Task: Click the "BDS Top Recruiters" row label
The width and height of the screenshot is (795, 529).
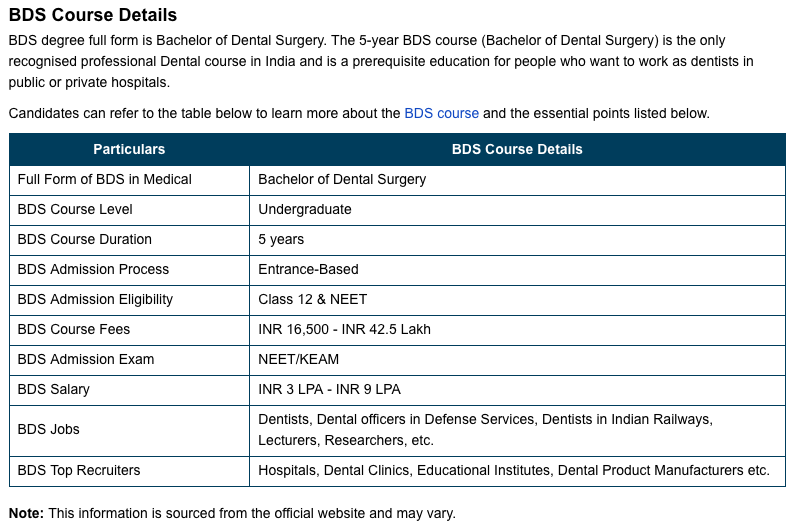Action: 79,469
